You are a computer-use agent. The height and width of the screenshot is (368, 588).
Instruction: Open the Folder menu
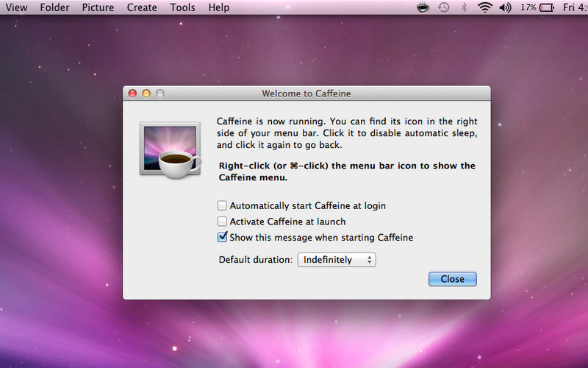[x=54, y=7]
